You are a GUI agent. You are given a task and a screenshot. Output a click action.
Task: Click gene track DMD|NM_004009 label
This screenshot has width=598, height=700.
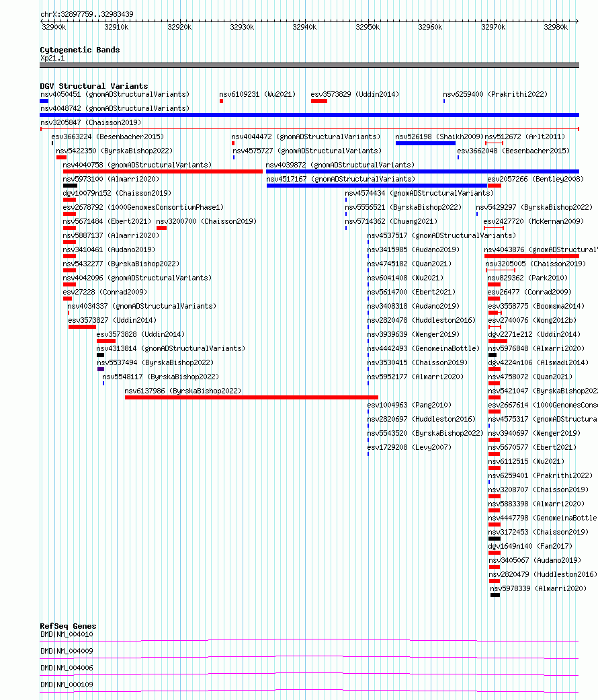pyautogui.click(x=67, y=652)
